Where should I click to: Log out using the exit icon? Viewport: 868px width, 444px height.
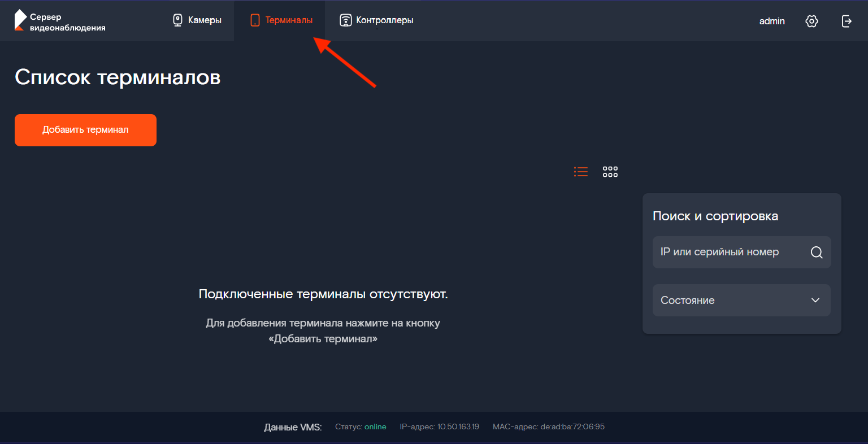pyautogui.click(x=847, y=21)
